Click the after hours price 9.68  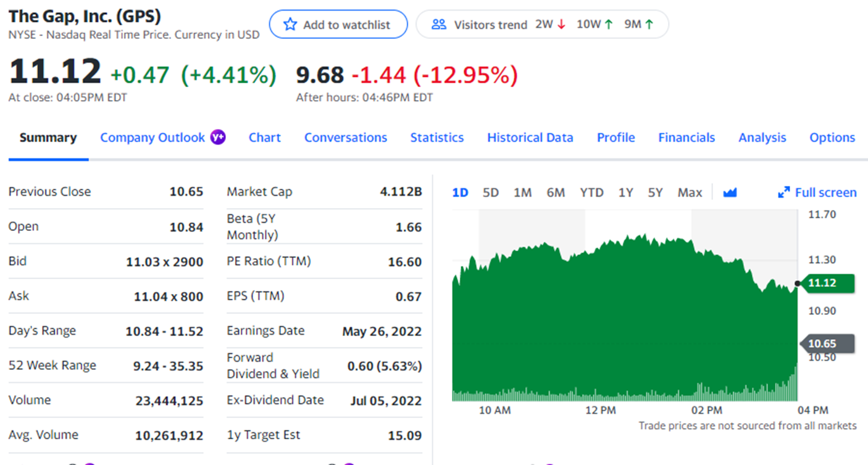click(x=320, y=75)
